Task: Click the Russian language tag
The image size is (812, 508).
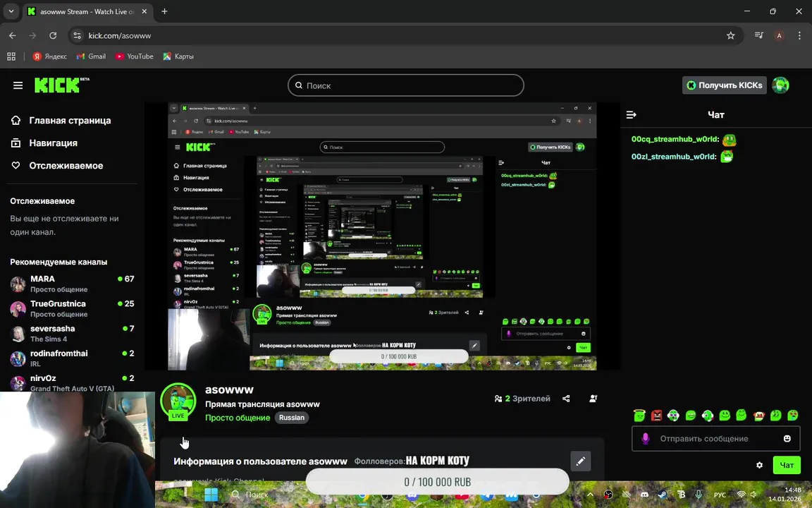Action: coord(292,418)
